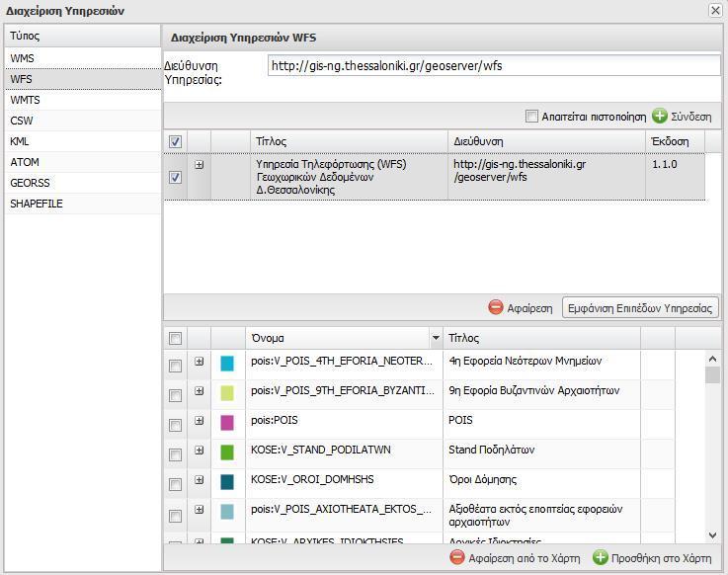Click green swatch of V_STAND_PODILATWN layer
This screenshot has width=728, height=575.
[x=227, y=452]
